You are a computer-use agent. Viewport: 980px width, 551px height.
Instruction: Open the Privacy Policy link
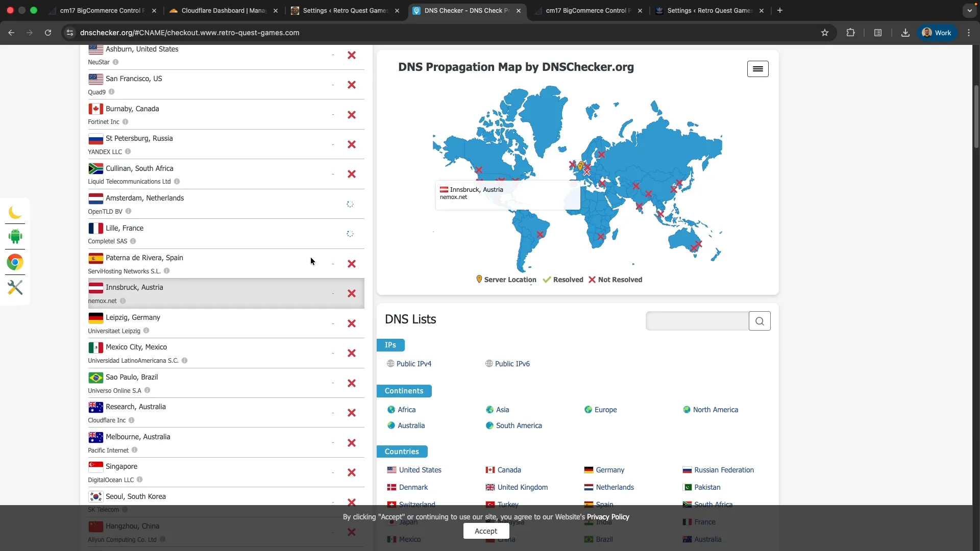coord(608,517)
